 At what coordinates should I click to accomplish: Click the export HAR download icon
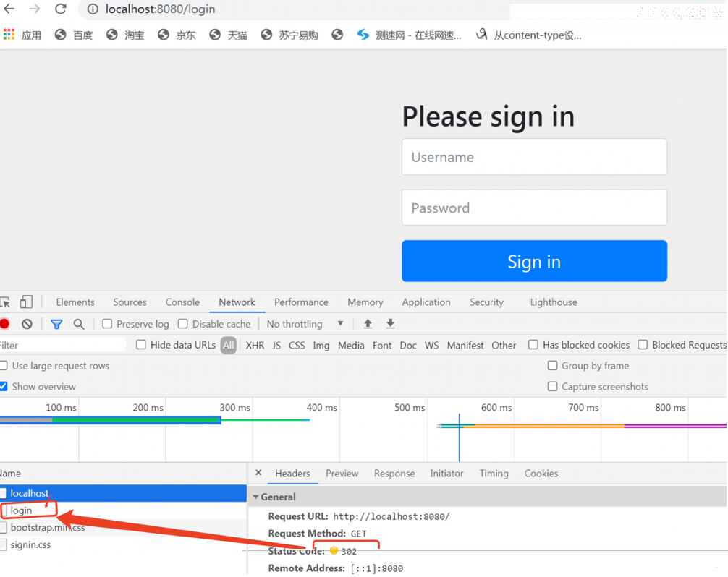click(391, 324)
